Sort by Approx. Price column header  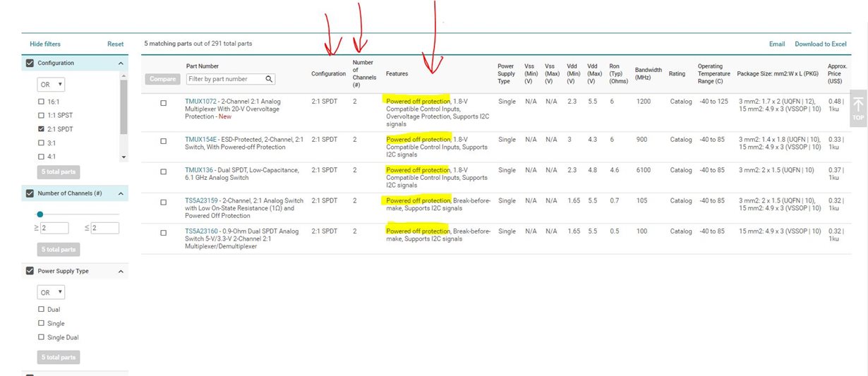[x=837, y=73]
